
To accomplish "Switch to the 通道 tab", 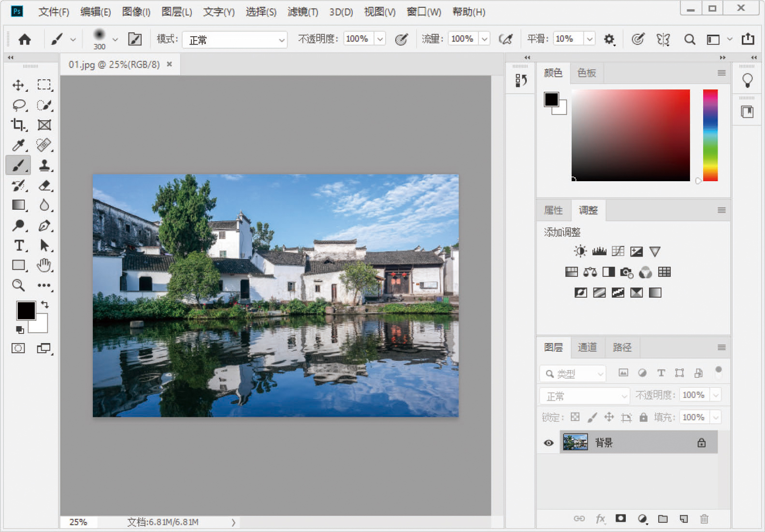I will 587,347.
